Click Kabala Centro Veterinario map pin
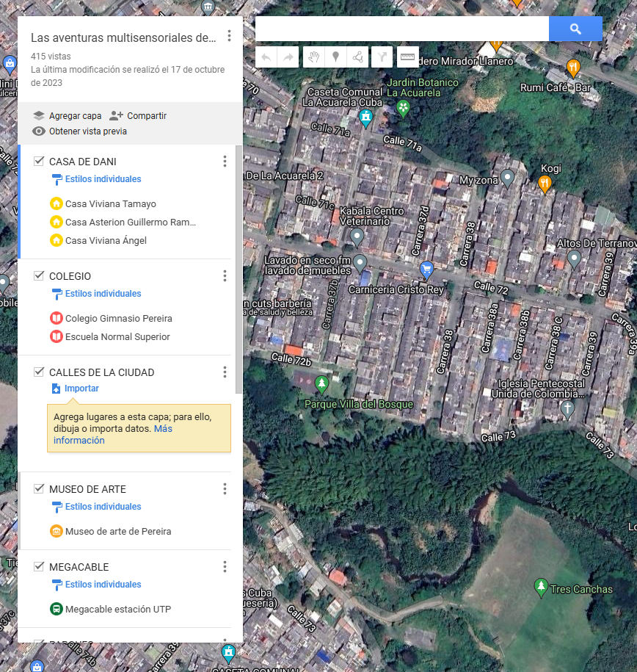The image size is (637, 672). click(357, 237)
